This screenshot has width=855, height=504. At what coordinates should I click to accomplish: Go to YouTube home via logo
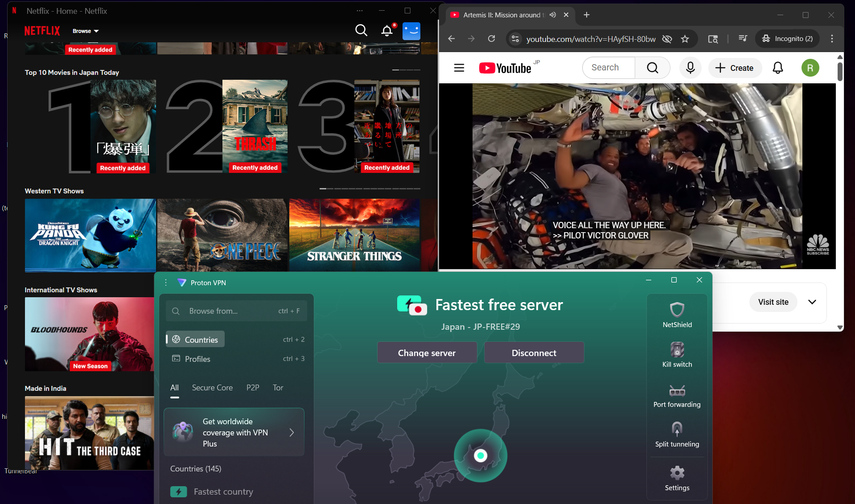point(505,68)
